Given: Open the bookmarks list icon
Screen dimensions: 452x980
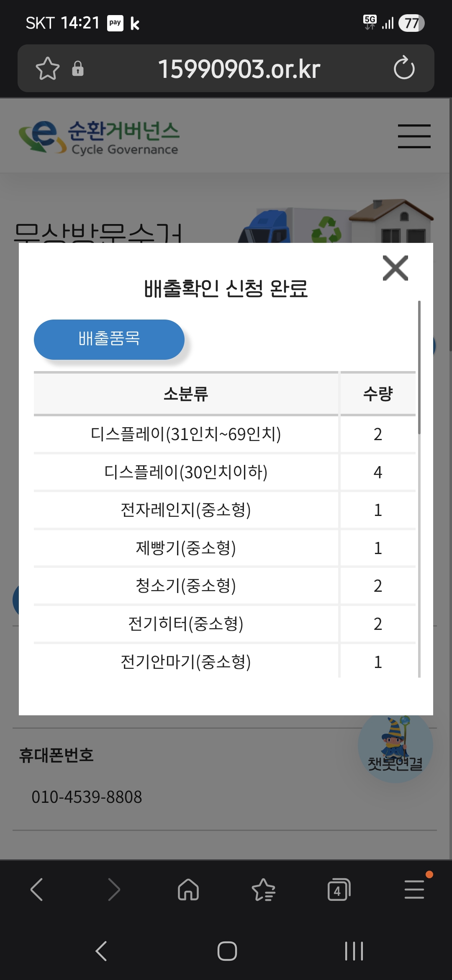Looking at the screenshot, I should tap(264, 889).
